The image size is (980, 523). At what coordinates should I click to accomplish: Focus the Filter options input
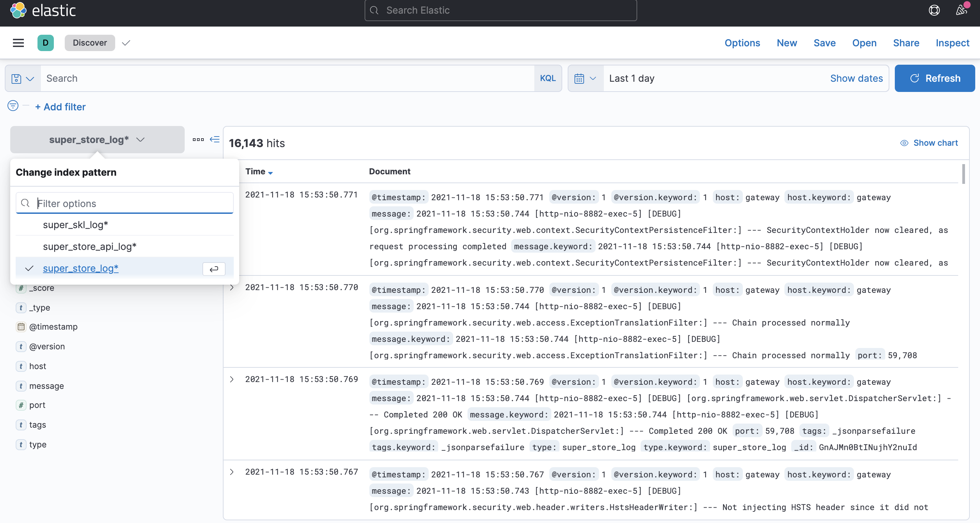coord(124,203)
